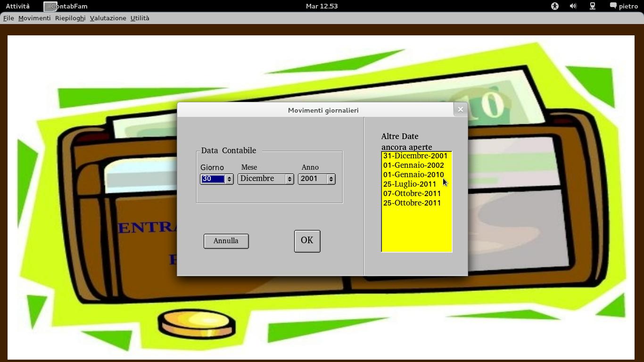Close the Movimenti giornalieri dialog
Image resolution: width=644 pixels, height=362 pixels.
tap(460, 109)
